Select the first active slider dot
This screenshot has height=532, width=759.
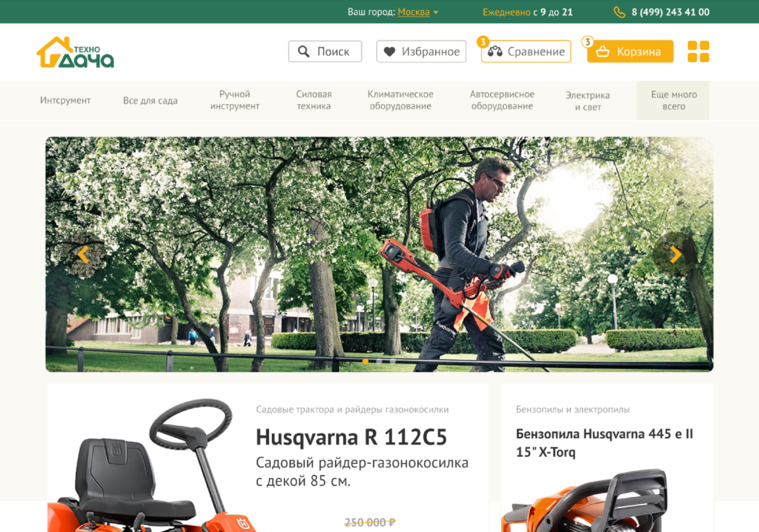pos(366,361)
